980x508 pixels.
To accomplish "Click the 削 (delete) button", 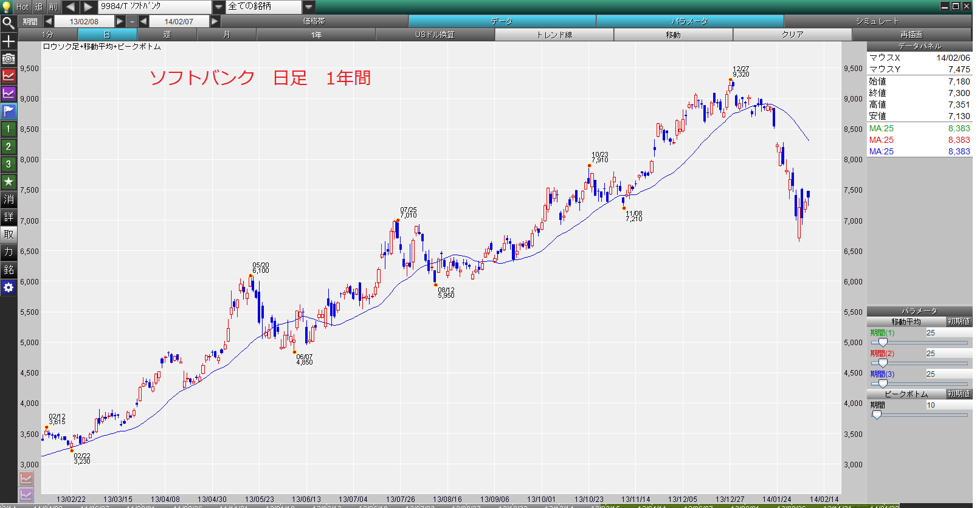I will coord(53,7).
